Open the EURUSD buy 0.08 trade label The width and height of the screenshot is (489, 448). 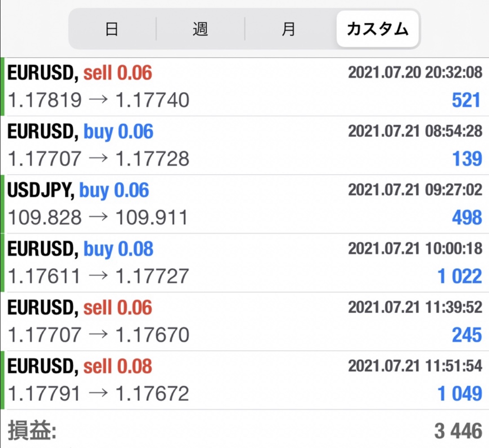(80, 249)
